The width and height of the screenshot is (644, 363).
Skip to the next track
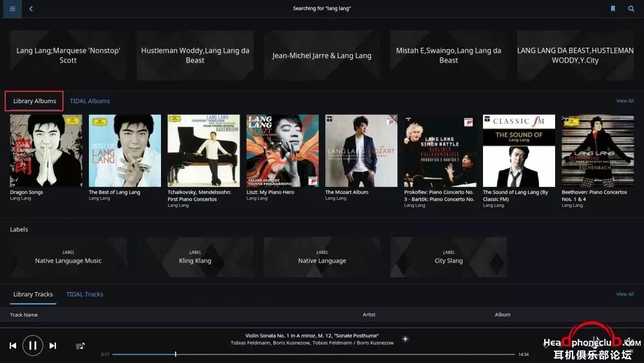(x=53, y=346)
